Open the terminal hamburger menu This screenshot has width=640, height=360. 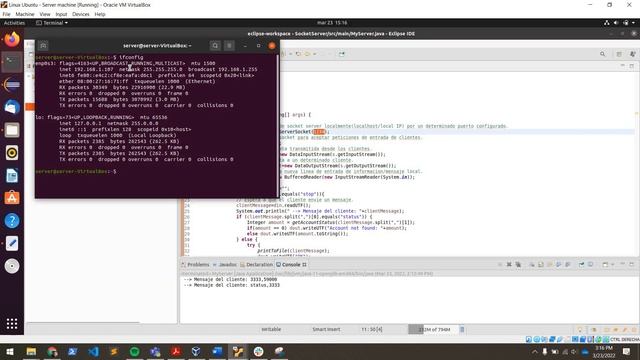229,46
